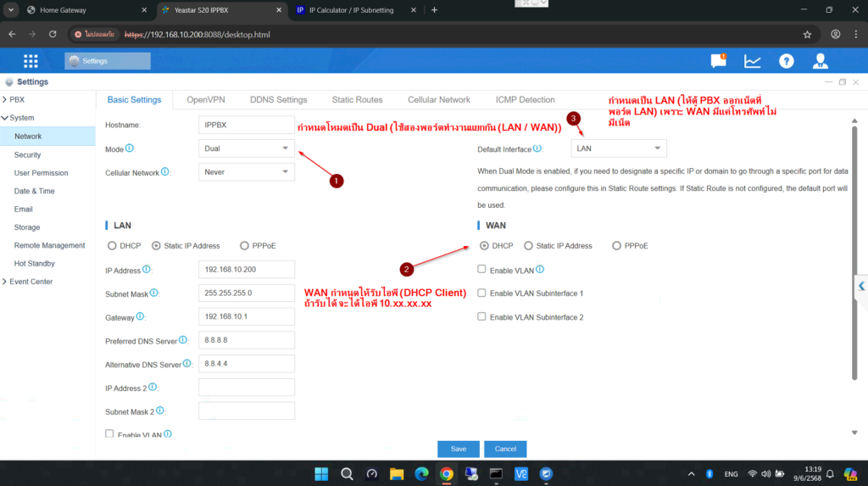This screenshot has height=486, width=868.
Task: Open Remote Management in sidebar
Action: pos(49,245)
